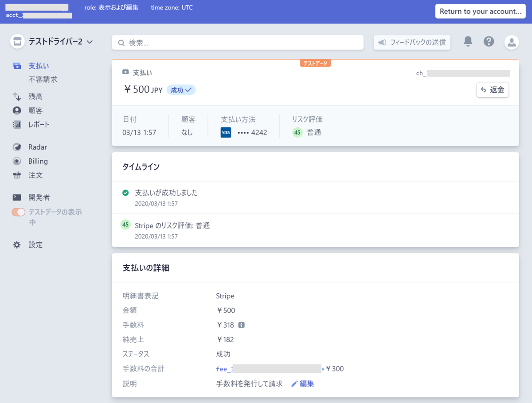The width and height of the screenshot is (532, 403).
Task: Focus the 検索 search field
Action: coord(238,43)
